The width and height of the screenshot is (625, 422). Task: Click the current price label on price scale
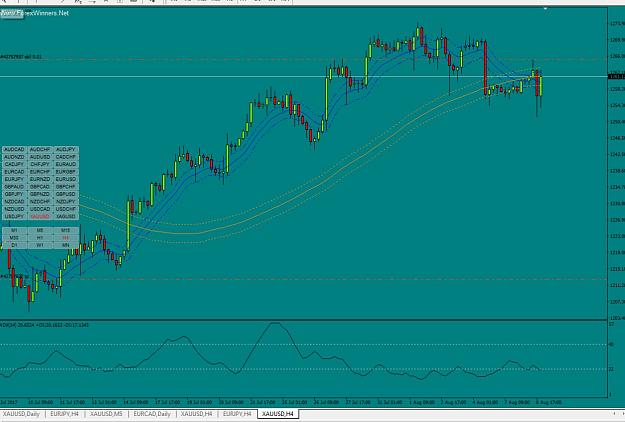tap(616, 76)
